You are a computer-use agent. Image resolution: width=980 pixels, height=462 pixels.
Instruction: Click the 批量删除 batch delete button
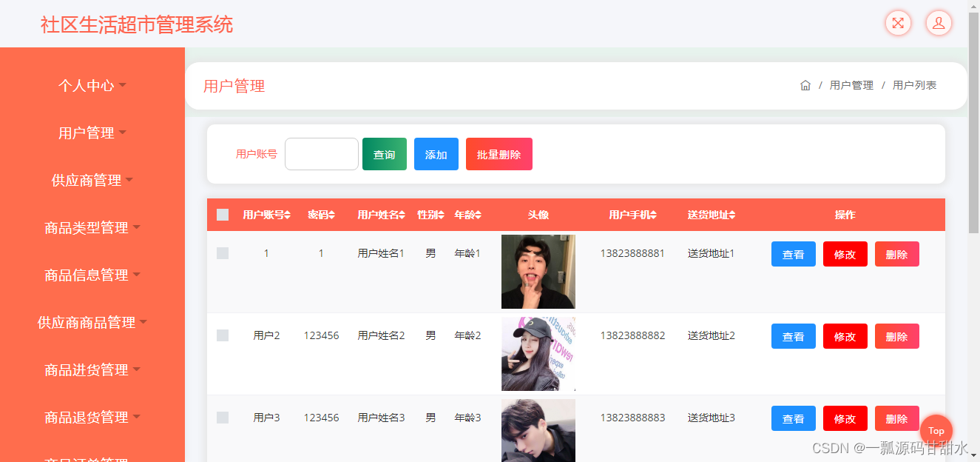point(499,154)
